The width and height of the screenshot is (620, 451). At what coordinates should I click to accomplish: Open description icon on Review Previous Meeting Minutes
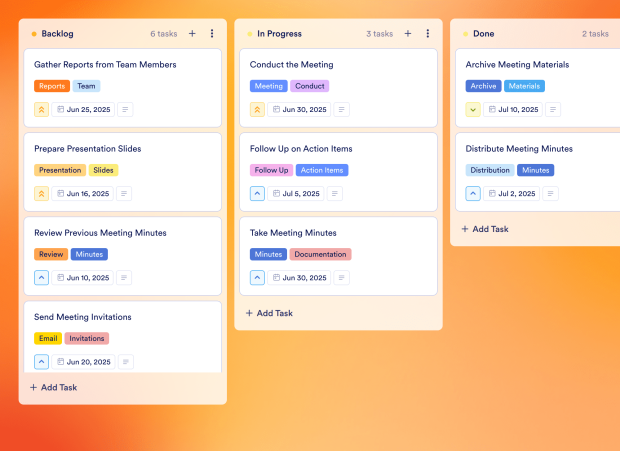124,278
